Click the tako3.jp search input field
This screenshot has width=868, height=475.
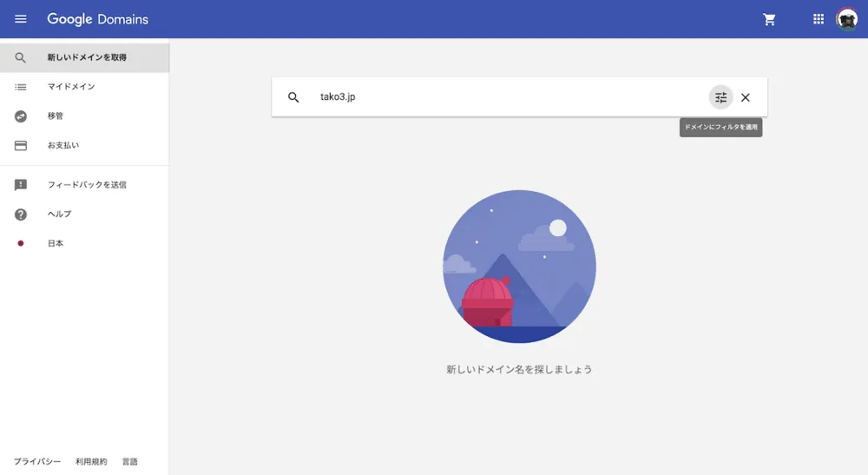(510, 97)
